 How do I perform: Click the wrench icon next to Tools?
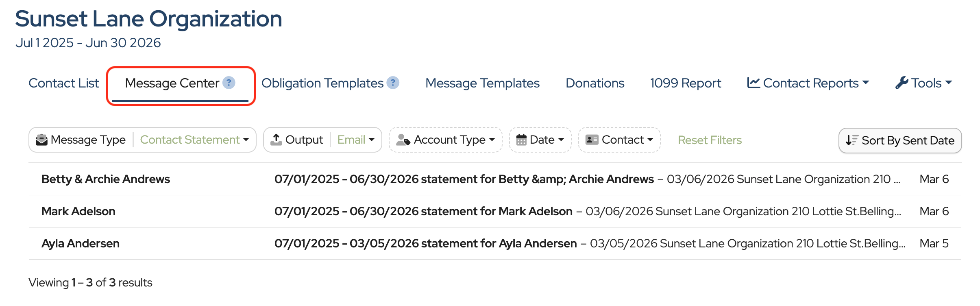902,83
